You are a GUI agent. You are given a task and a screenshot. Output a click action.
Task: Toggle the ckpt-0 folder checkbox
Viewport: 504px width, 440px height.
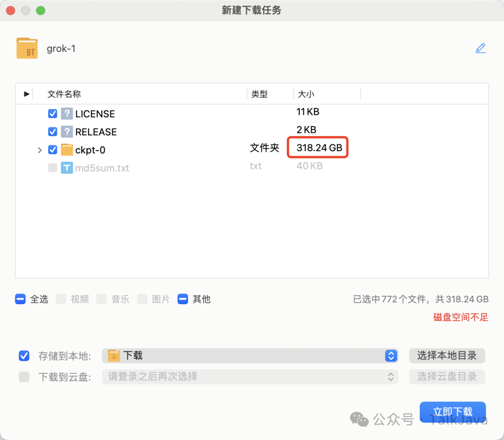pyautogui.click(x=53, y=150)
